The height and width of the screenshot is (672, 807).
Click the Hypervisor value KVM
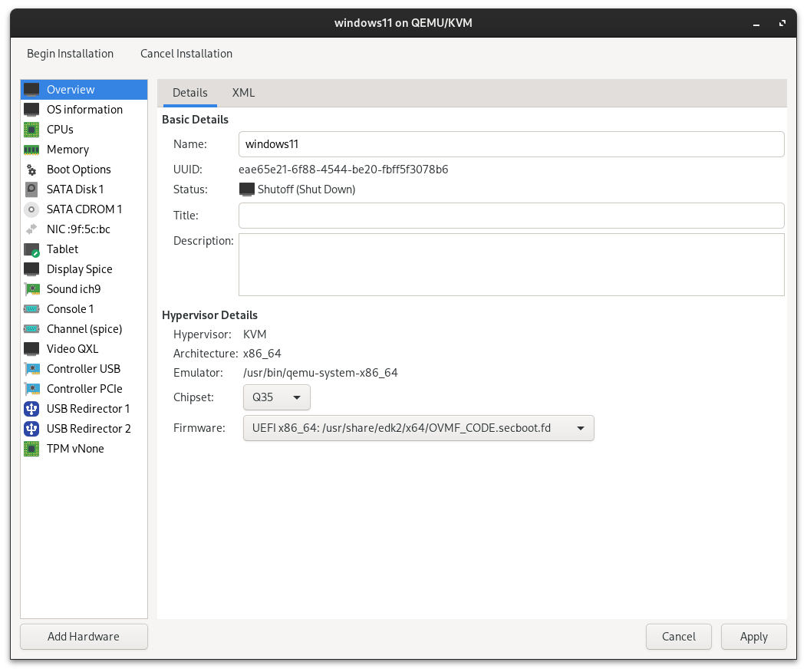pos(255,334)
